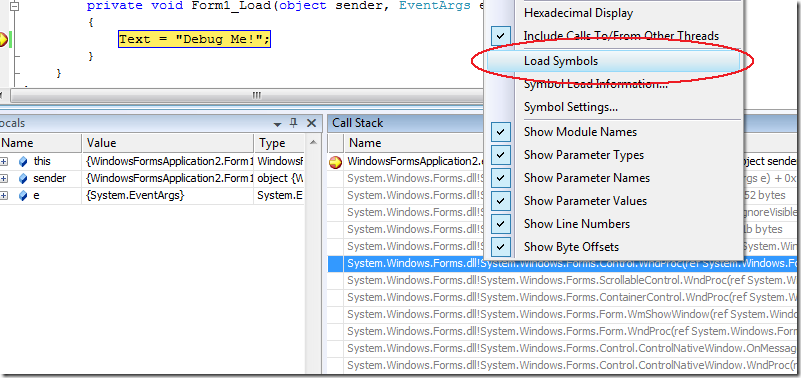Viewport: 801px width, 378px height.
Task: Open Symbol Settings menu entry
Action: point(571,107)
